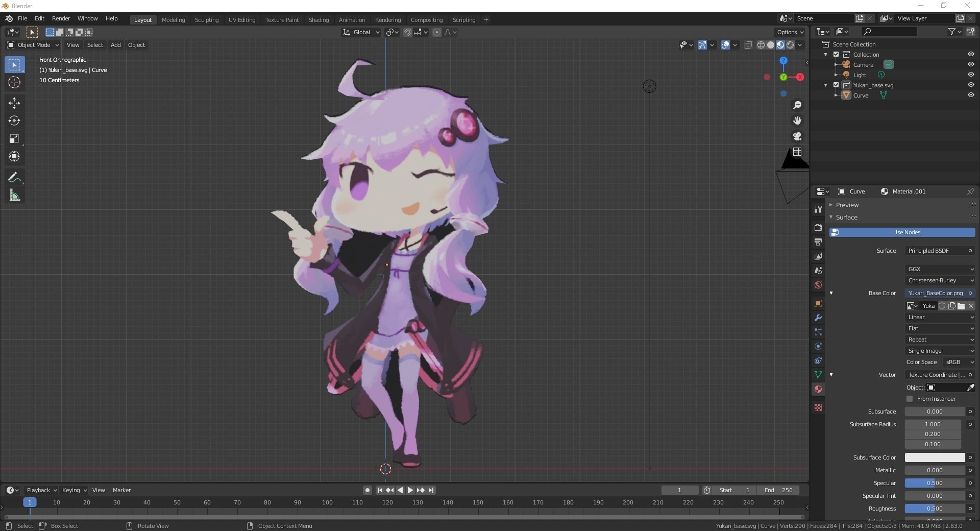Image resolution: width=980 pixels, height=531 pixels.
Task: Enable the From Instancer checkbox
Action: [910, 399]
